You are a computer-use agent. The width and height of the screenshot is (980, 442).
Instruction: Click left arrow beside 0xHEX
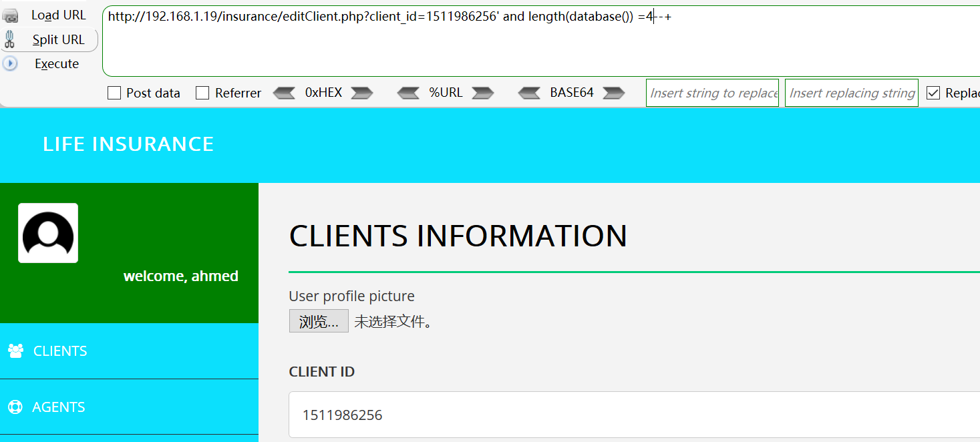tap(284, 93)
